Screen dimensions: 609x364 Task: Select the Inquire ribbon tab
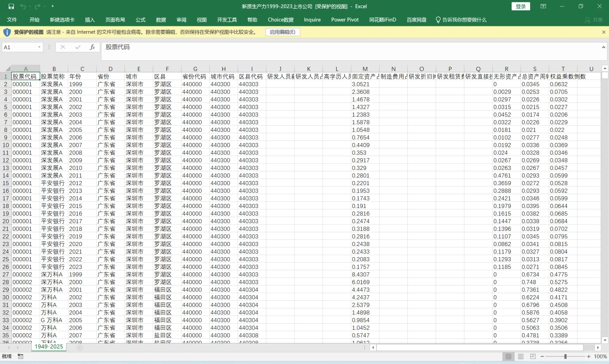pos(312,20)
